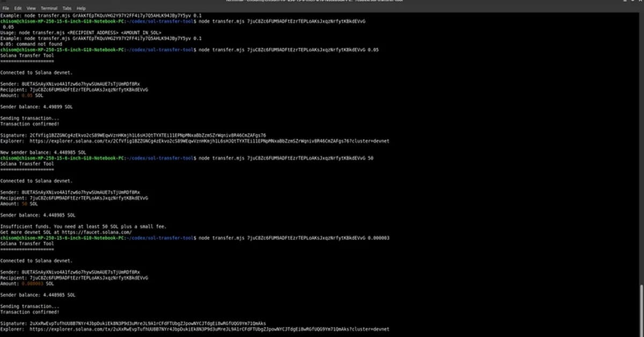Open the Tabs menu
Screen dimensions: 644x337
(67, 9)
